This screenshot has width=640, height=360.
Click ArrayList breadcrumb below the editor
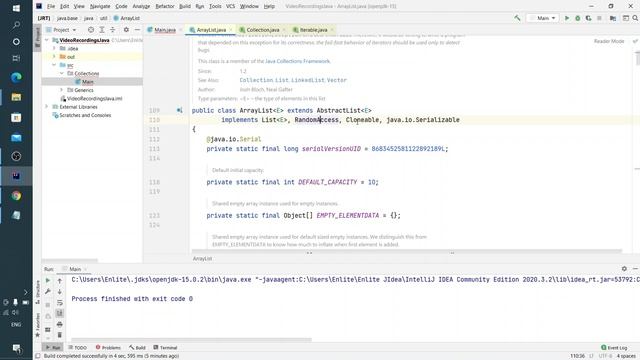pyautogui.click(x=202, y=258)
